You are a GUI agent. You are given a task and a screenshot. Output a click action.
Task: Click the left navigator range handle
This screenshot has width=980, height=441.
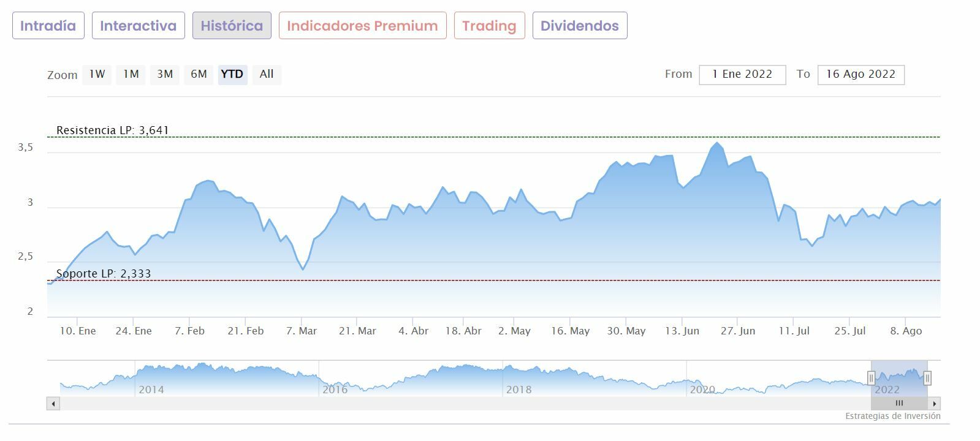click(x=871, y=378)
